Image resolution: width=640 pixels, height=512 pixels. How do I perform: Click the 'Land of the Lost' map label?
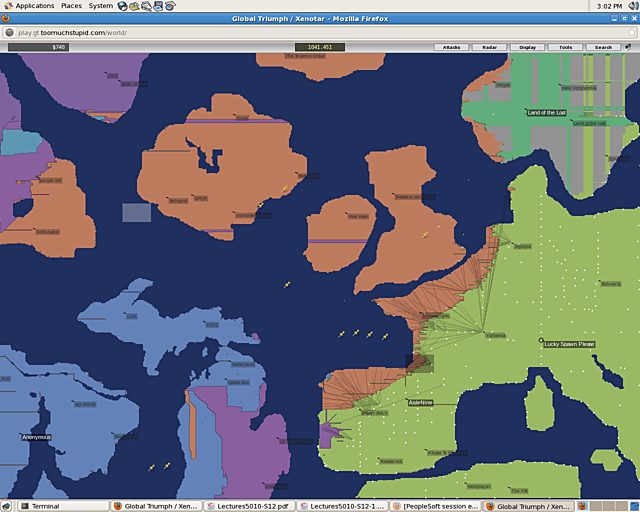[x=547, y=112]
